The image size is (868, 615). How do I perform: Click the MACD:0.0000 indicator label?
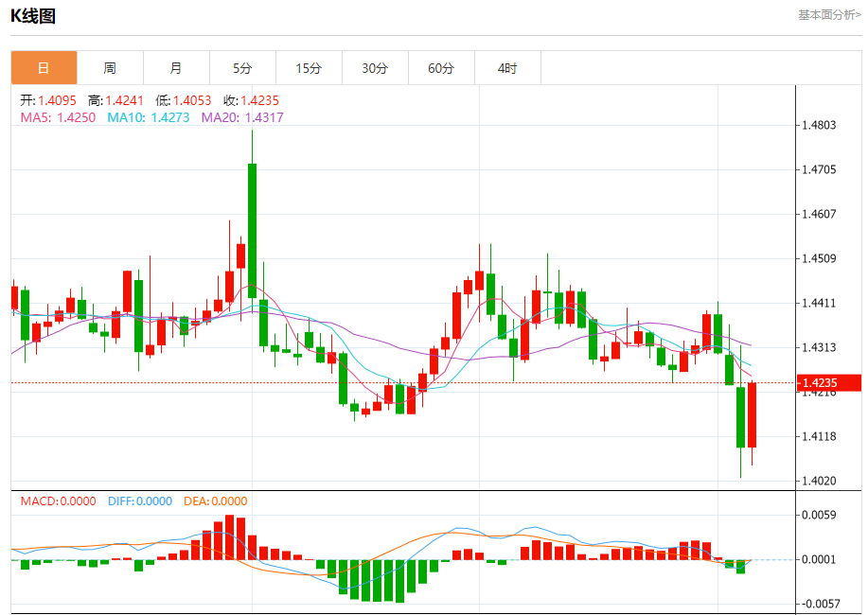(x=58, y=501)
